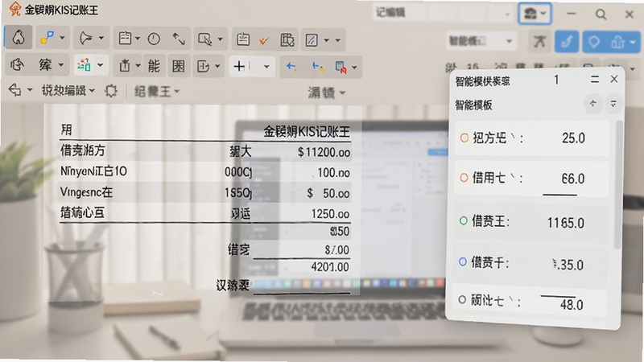Click the 25.0 value in the panel
This screenshot has height=362, width=644.
click(x=573, y=138)
